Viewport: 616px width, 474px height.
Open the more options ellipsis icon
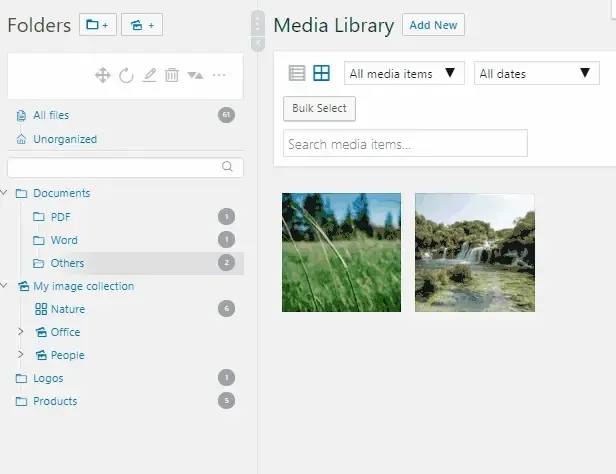(219, 75)
